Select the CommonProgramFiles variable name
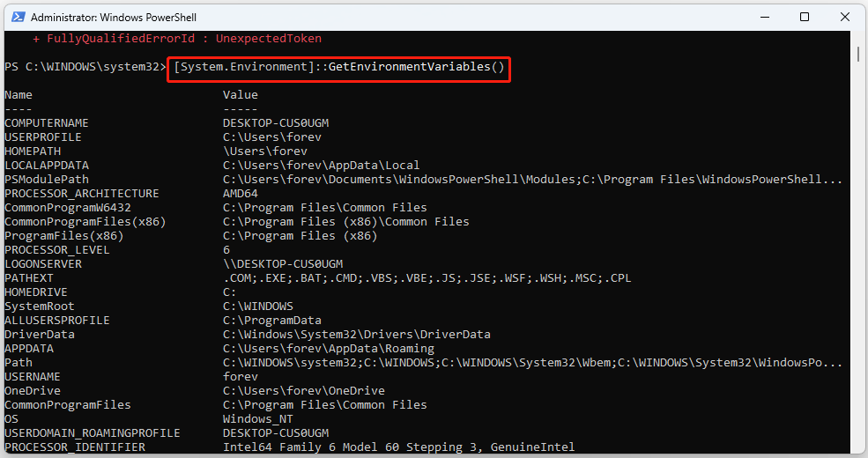Viewport: 868px width, 458px height. (68, 405)
